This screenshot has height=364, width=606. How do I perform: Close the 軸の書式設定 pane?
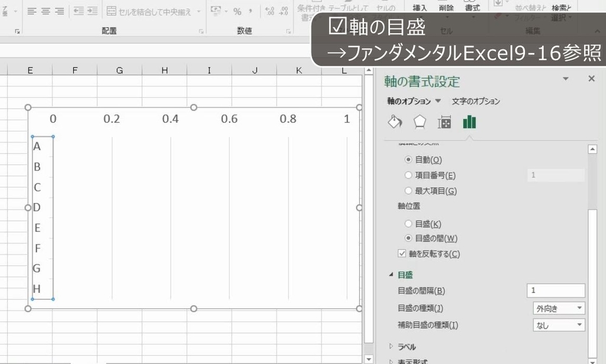591,79
